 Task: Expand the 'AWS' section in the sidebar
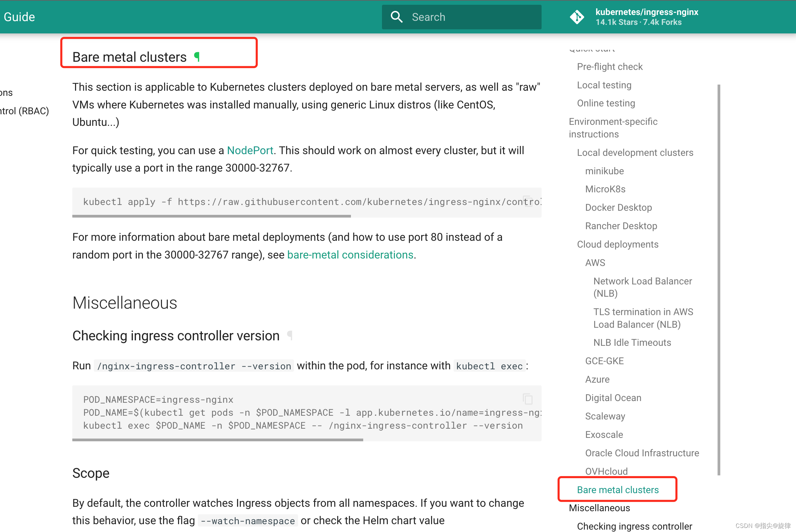pyautogui.click(x=594, y=263)
